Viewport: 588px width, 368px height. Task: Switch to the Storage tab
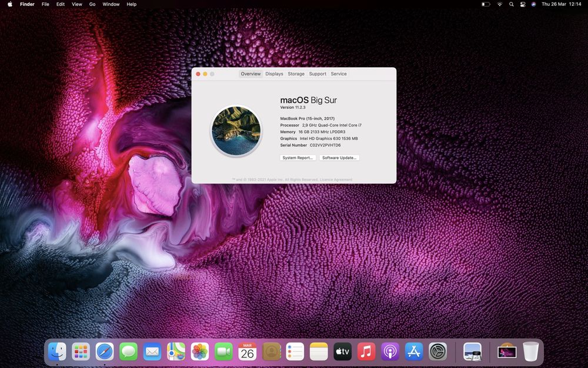tap(296, 74)
